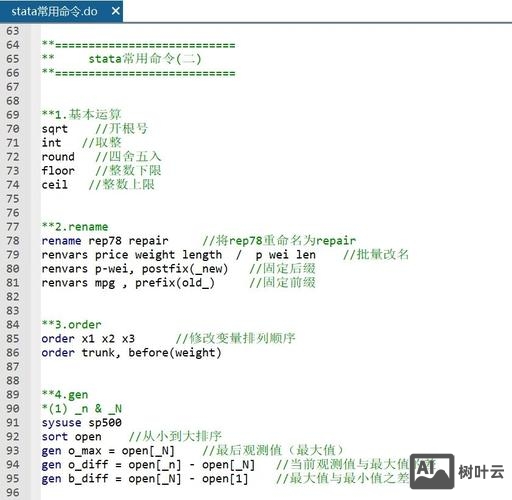Click the //四舍五入 comment
This screenshot has height=500, width=512.
click(x=128, y=157)
